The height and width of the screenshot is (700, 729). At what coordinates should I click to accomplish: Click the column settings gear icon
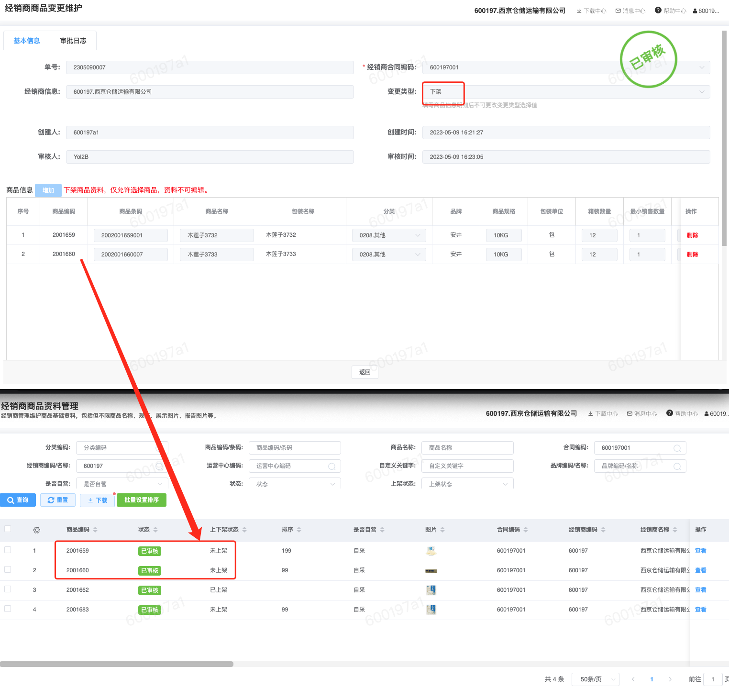(x=37, y=530)
